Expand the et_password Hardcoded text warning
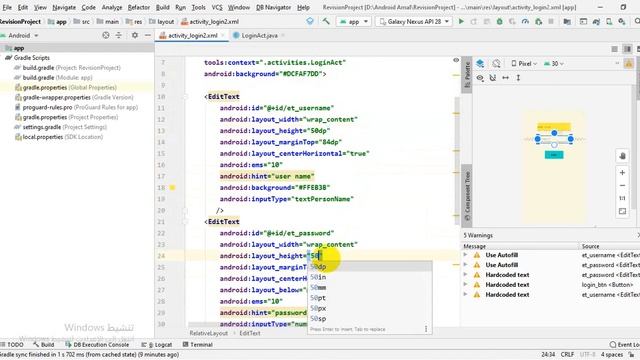This screenshot has width=640, height=360. (x=465, y=275)
